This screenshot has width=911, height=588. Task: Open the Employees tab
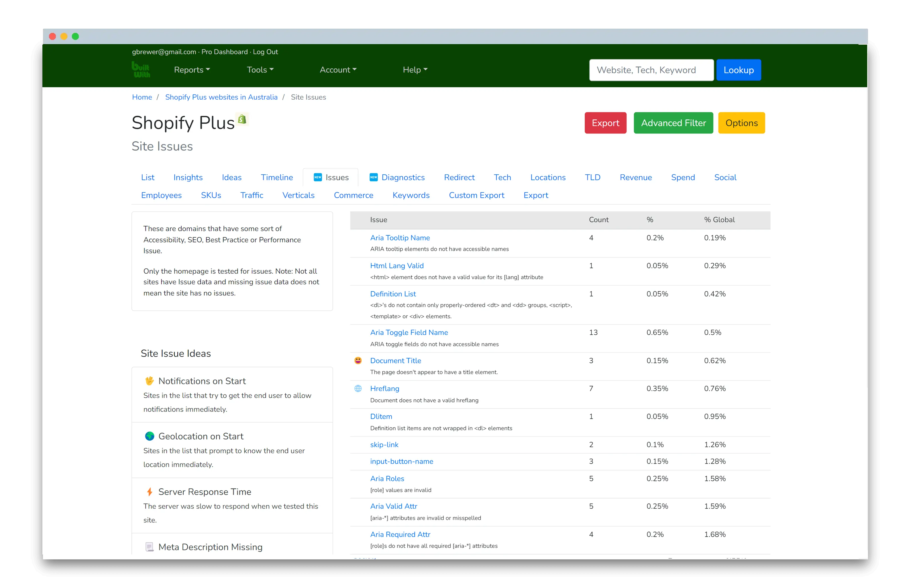161,195
